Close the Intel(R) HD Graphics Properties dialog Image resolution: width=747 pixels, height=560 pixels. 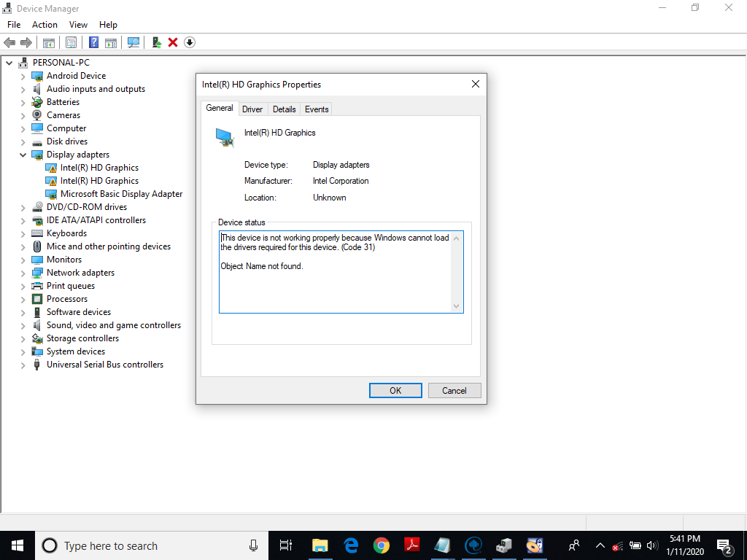point(476,85)
